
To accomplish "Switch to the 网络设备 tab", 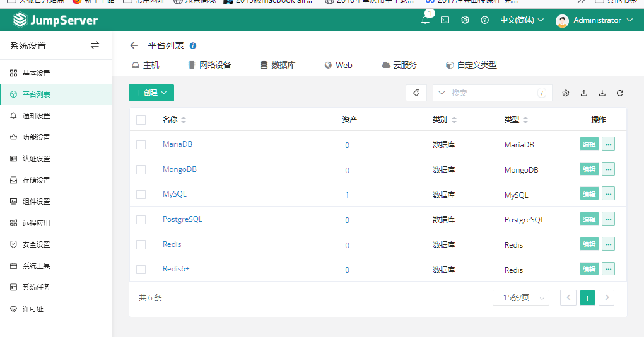I will (209, 65).
